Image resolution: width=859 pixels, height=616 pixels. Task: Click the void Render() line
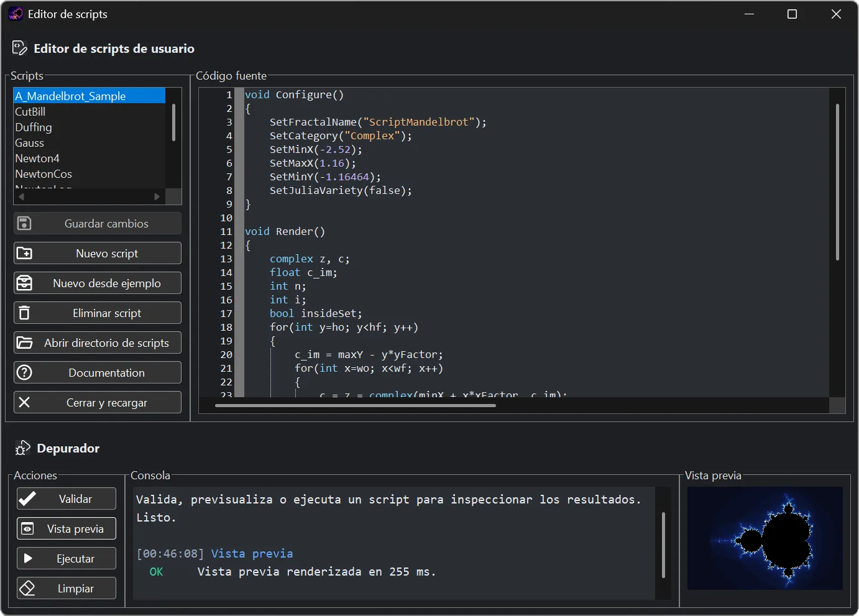tap(285, 231)
